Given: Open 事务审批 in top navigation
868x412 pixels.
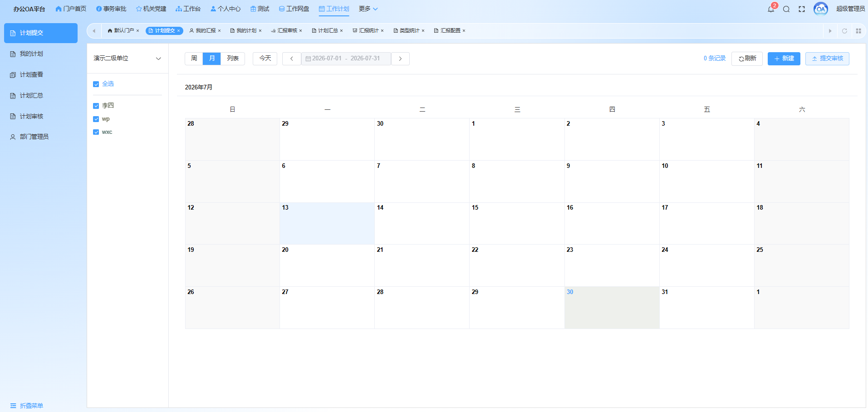Looking at the screenshot, I should pos(111,9).
